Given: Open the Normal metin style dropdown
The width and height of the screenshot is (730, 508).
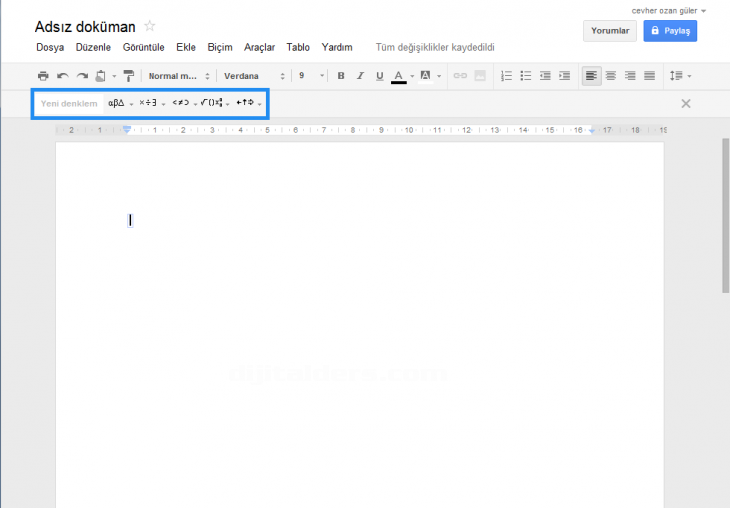Looking at the screenshot, I should point(179,76).
